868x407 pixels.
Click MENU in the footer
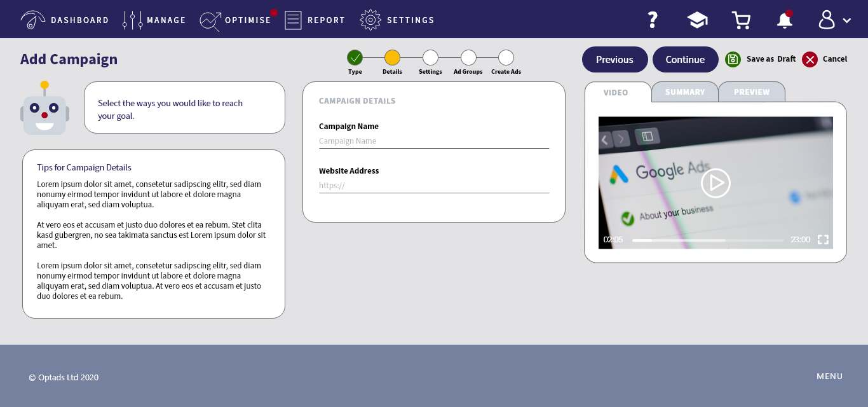830,376
